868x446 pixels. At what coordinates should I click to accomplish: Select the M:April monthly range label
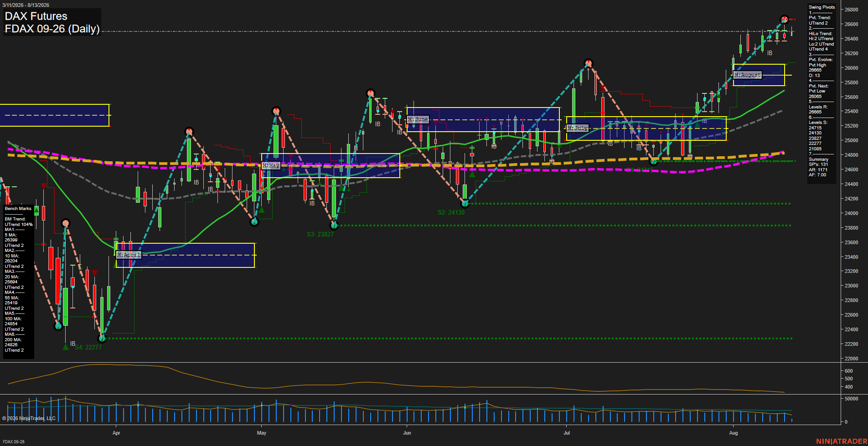click(x=129, y=255)
